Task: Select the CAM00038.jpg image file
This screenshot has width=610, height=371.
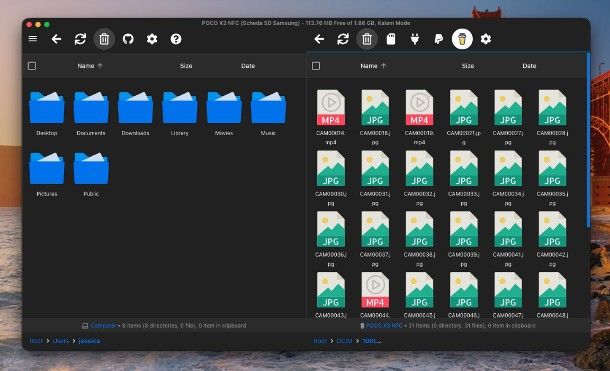Action: [419, 238]
